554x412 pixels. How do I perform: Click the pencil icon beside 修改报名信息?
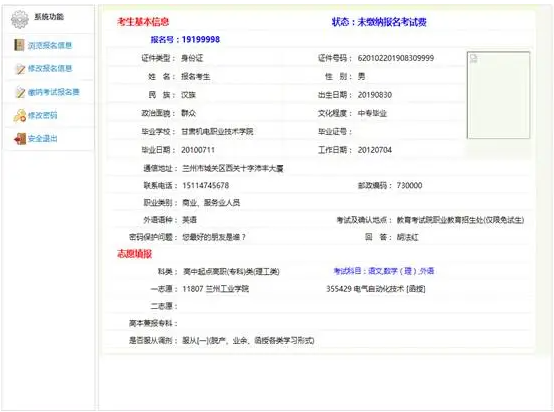tap(20, 69)
